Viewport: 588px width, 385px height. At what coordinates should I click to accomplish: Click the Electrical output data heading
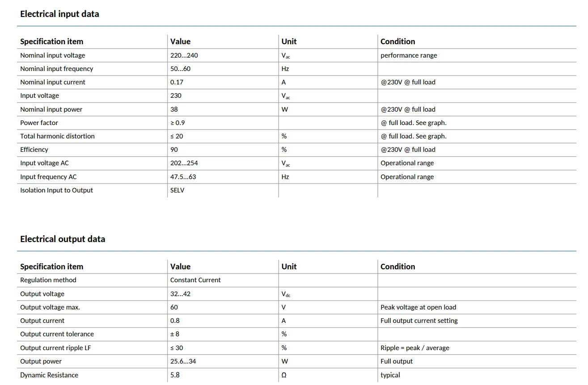click(63, 239)
